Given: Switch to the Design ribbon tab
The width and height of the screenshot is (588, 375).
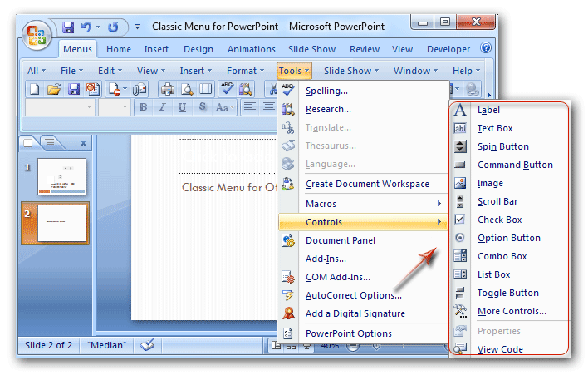Looking at the screenshot, I should click(x=198, y=49).
